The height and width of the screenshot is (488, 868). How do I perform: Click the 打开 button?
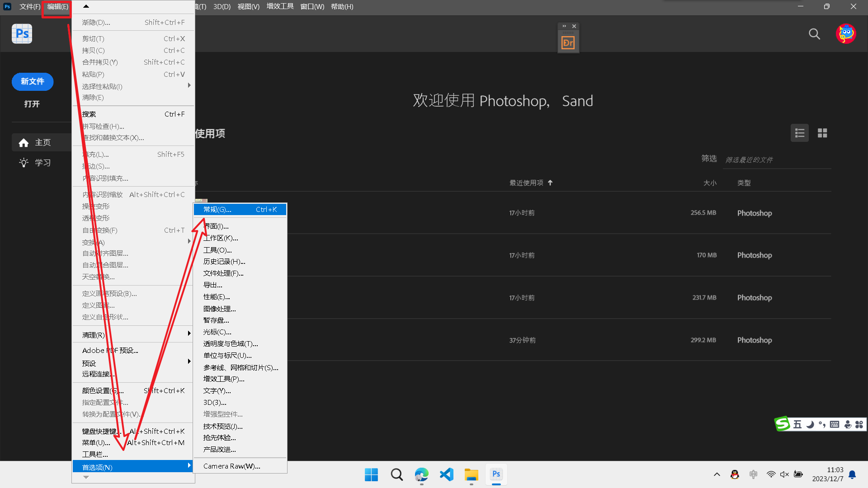32,104
